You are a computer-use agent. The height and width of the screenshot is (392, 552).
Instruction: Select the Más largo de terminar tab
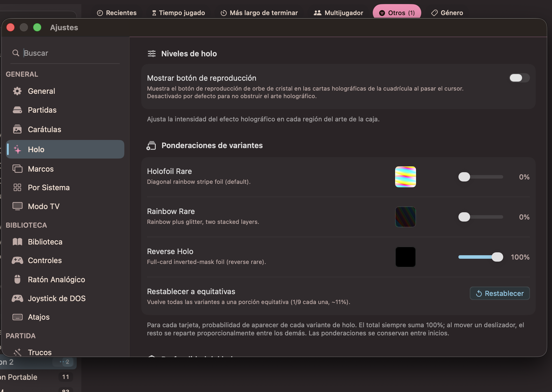[259, 13]
